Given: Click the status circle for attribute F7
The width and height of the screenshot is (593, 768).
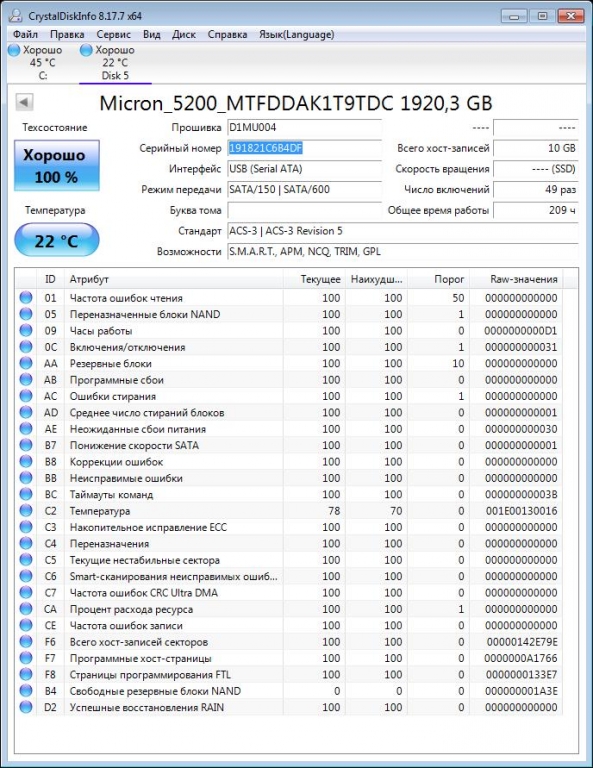Looking at the screenshot, I should click(26, 658).
